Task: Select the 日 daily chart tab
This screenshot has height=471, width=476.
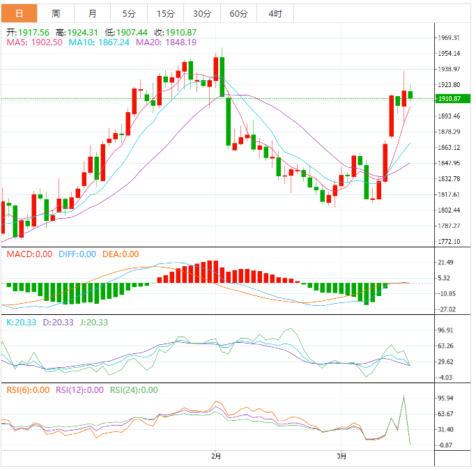Action: click(19, 13)
